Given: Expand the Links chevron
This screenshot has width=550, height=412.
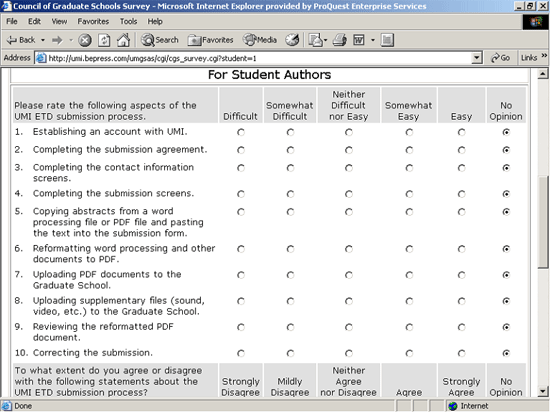Looking at the screenshot, I should pos(544,56).
